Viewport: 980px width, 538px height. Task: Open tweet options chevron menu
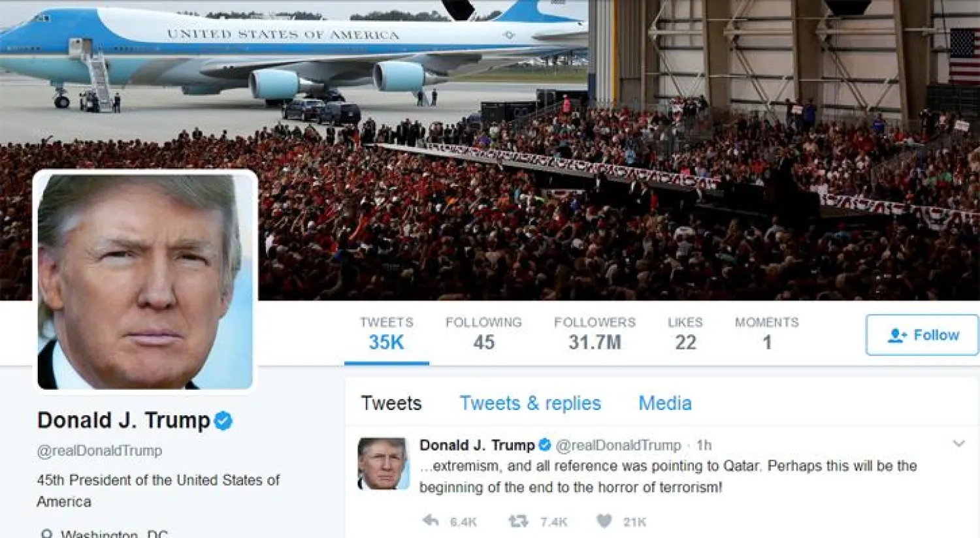(958, 444)
